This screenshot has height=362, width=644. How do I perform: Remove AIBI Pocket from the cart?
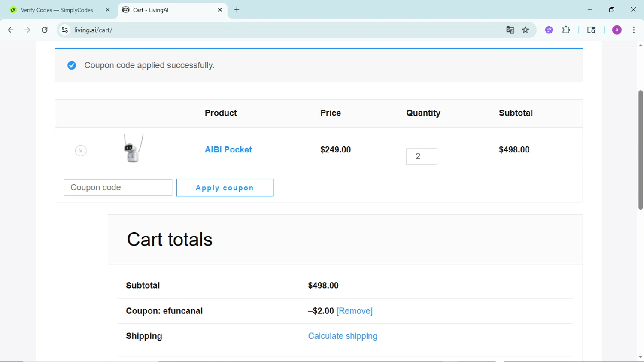click(81, 151)
